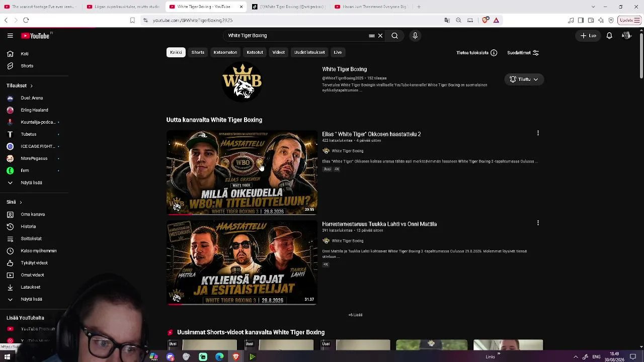Translate this page icon in address bar

click(447, 20)
